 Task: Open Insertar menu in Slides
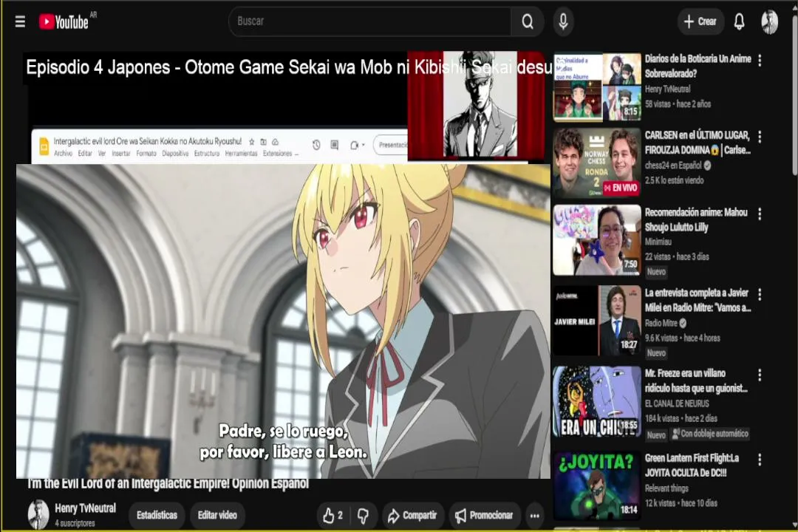(x=120, y=153)
